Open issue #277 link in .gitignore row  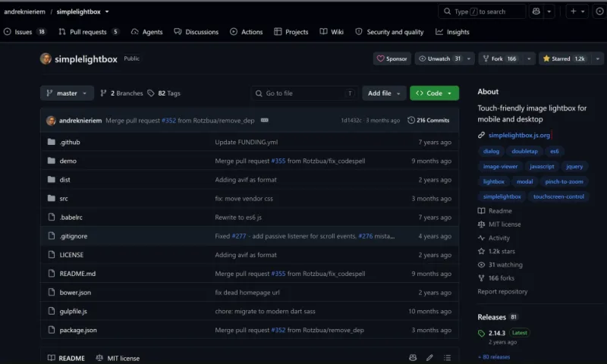238,236
